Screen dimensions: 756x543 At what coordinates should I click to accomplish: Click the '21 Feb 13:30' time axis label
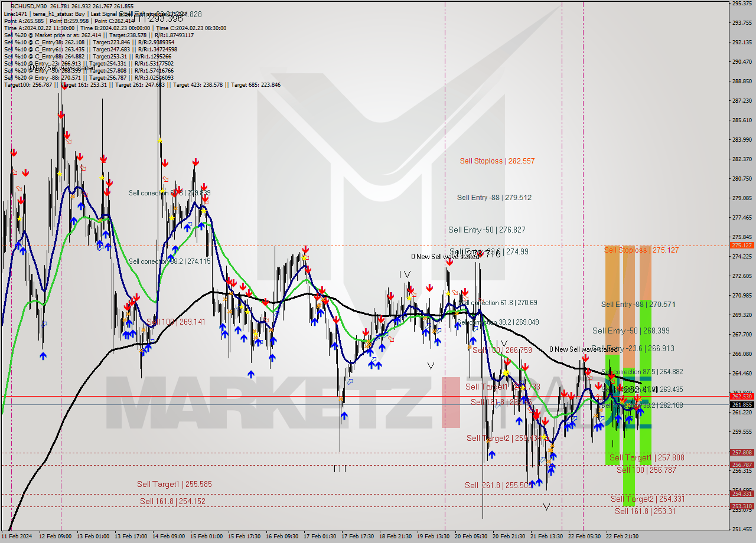tap(546, 537)
